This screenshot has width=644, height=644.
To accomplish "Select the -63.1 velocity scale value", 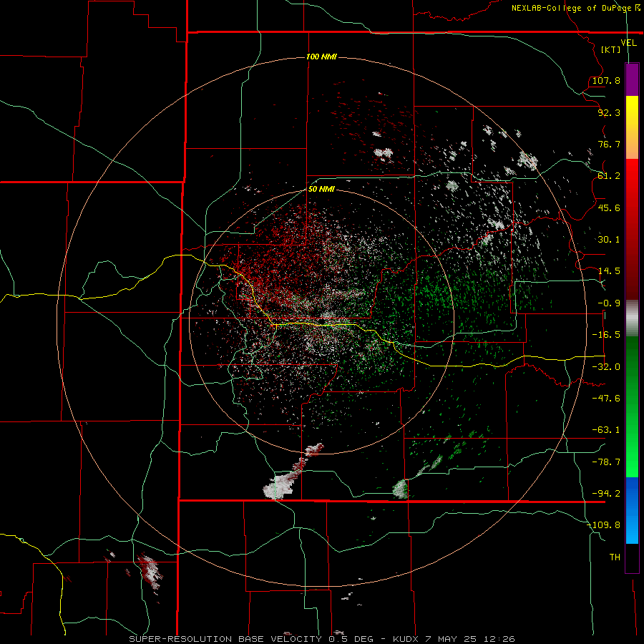I will point(606,430).
